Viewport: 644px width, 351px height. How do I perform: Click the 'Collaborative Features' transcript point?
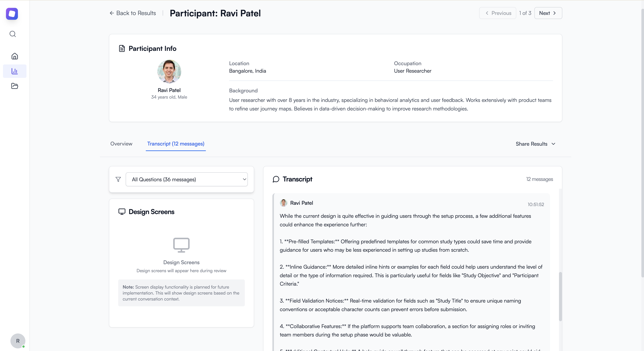pyautogui.click(x=407, y=330)
